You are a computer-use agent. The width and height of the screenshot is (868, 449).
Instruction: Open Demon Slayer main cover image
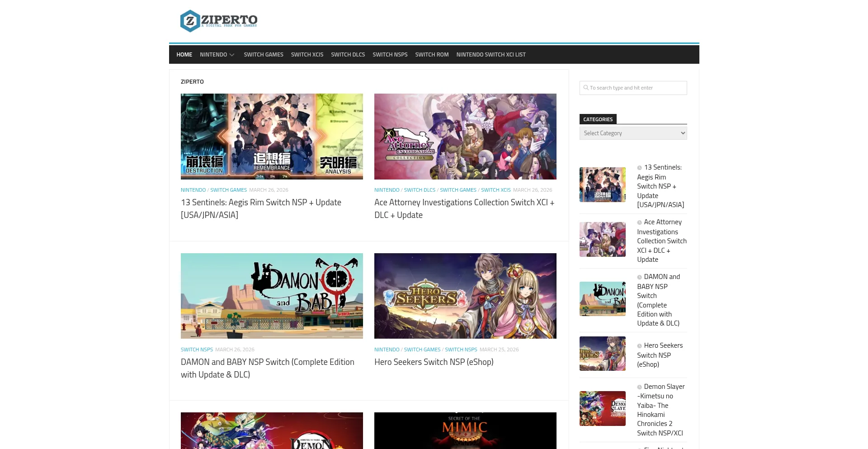coord(272,430)
